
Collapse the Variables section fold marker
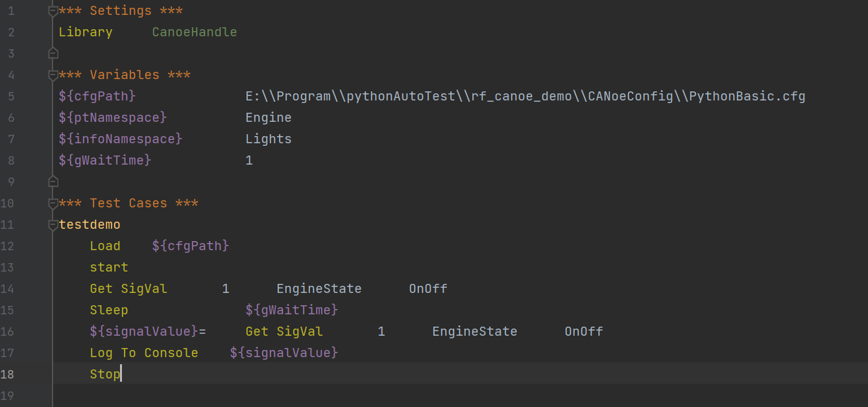[53, 75]
